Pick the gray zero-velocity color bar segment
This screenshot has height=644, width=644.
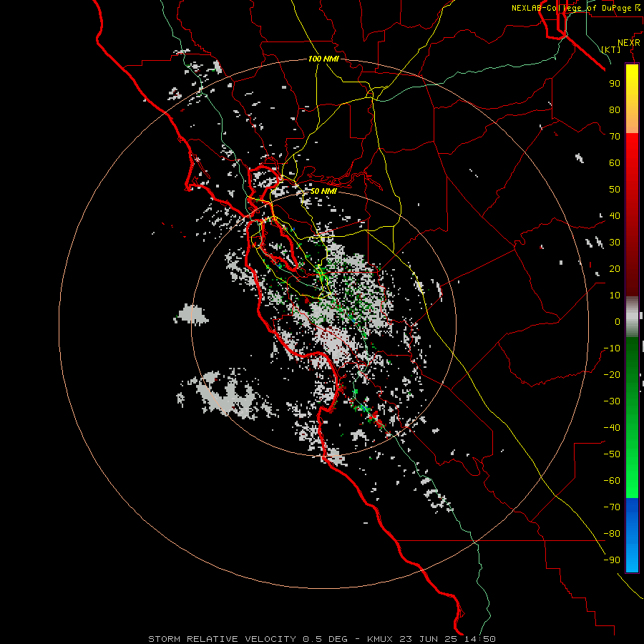click(x=632, y=316)
